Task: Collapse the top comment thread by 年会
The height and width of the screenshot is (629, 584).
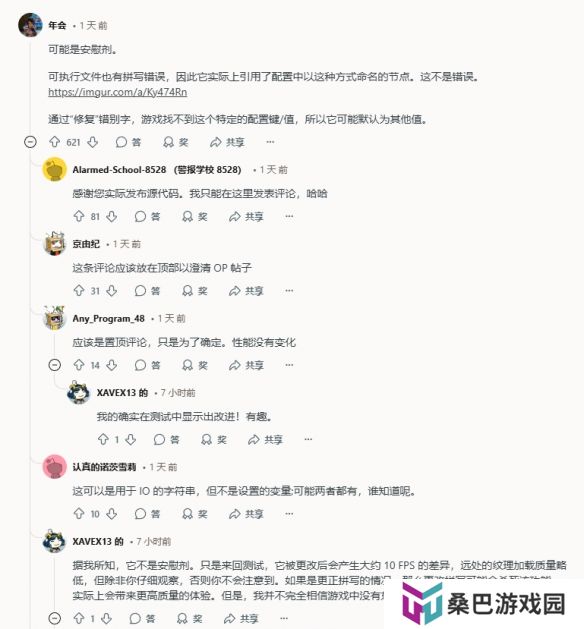Action: [x=30, y=142]
